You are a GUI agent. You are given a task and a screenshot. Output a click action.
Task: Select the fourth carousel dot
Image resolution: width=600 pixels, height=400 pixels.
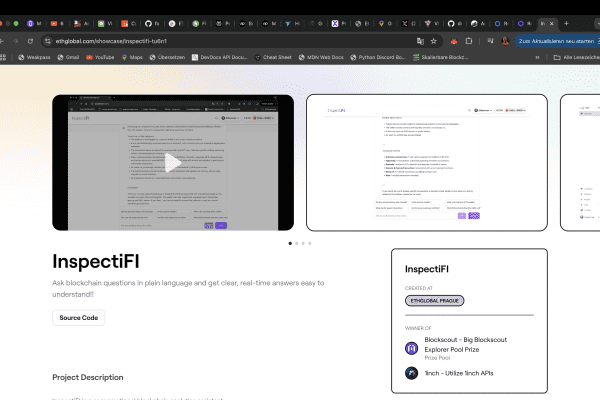(310, 243)
